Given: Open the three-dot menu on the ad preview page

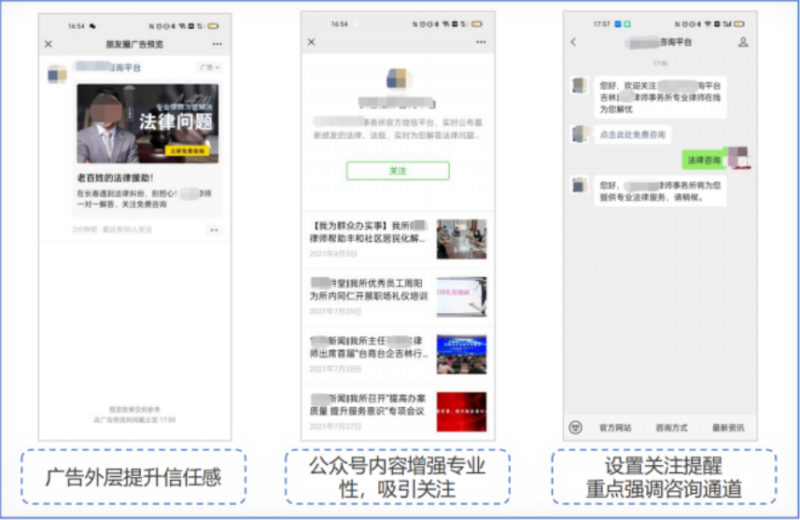Looking at the screenshot, I should tap(216, 44).
